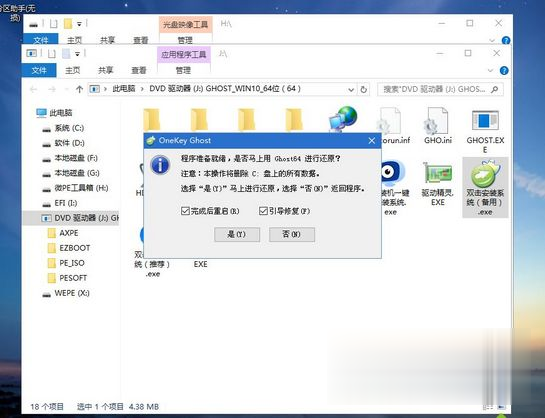Select the first folder in the file list
Screen dimensions: 545x418
(152, 120)
